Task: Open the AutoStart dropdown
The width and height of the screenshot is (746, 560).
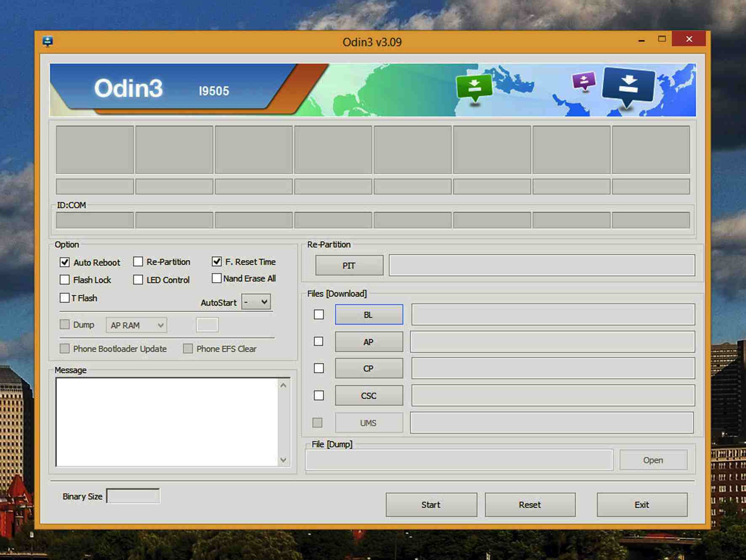Action: pyautogui.click(x=256, y=302)
